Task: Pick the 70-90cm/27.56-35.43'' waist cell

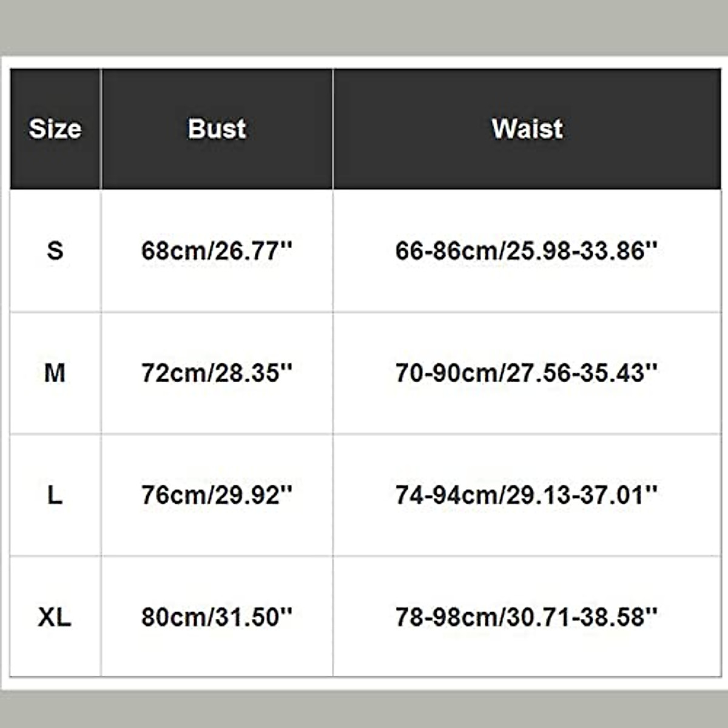Action: point(527,372)
